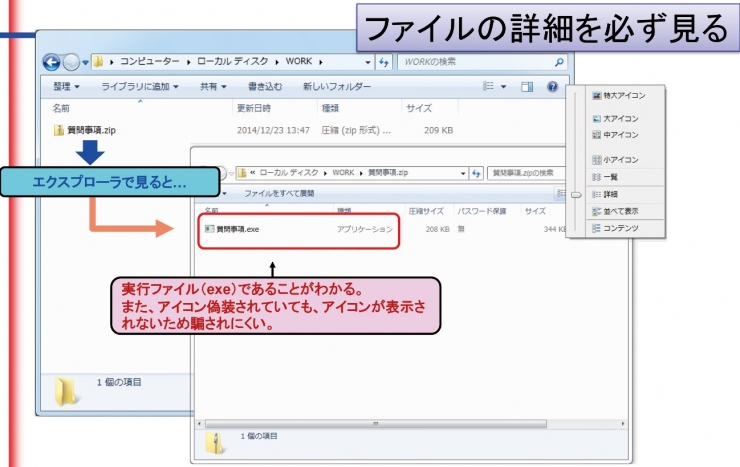Click the 208 KB compressed size cell

click(x=437, y=229)
